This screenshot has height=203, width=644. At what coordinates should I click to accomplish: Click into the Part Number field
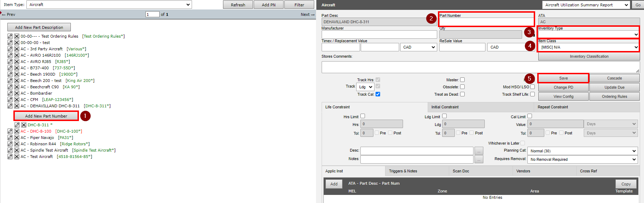click(x=487, y=22)
